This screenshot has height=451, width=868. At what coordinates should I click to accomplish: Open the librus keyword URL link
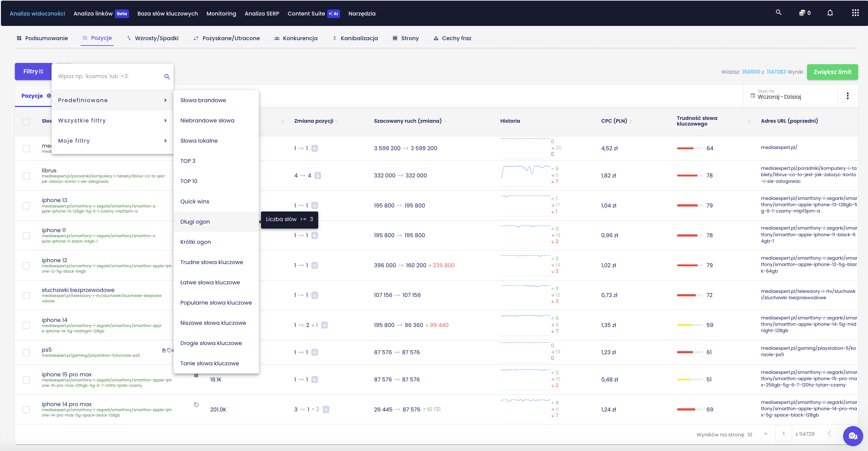coord(104,179)
